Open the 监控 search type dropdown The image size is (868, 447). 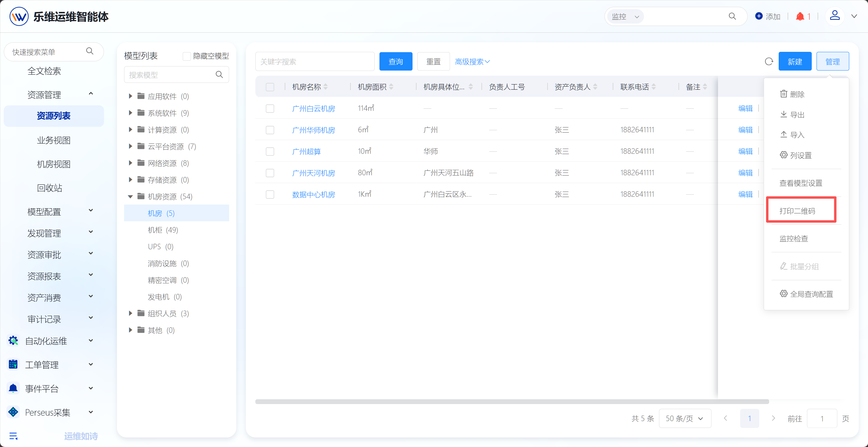[x=625, y=16]
